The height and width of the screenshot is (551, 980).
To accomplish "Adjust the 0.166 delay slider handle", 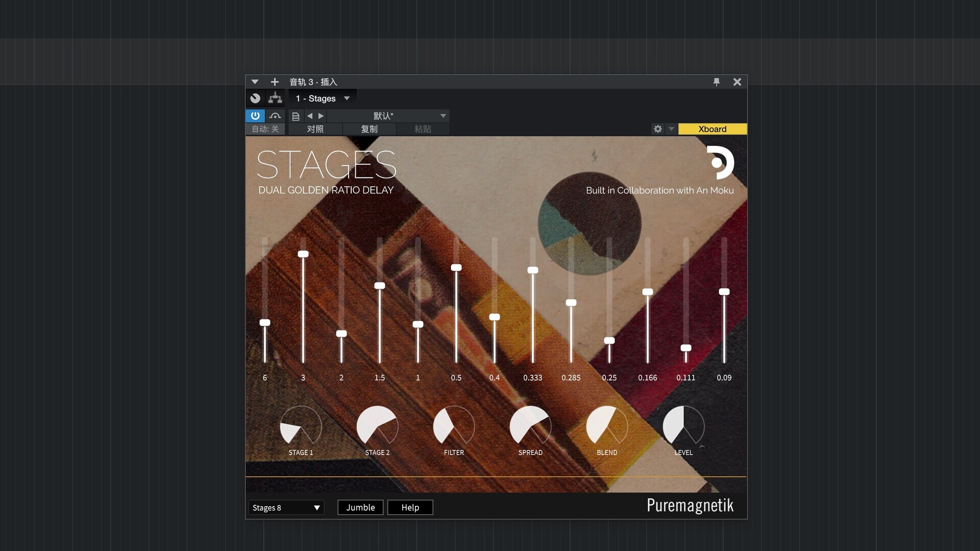I will [x=648, y=292].
